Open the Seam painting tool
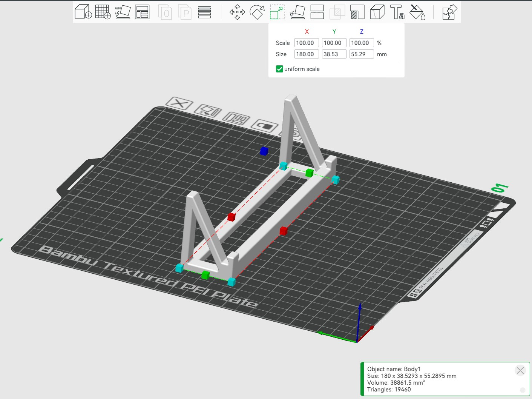532x399 pixels. click(377, 12)
